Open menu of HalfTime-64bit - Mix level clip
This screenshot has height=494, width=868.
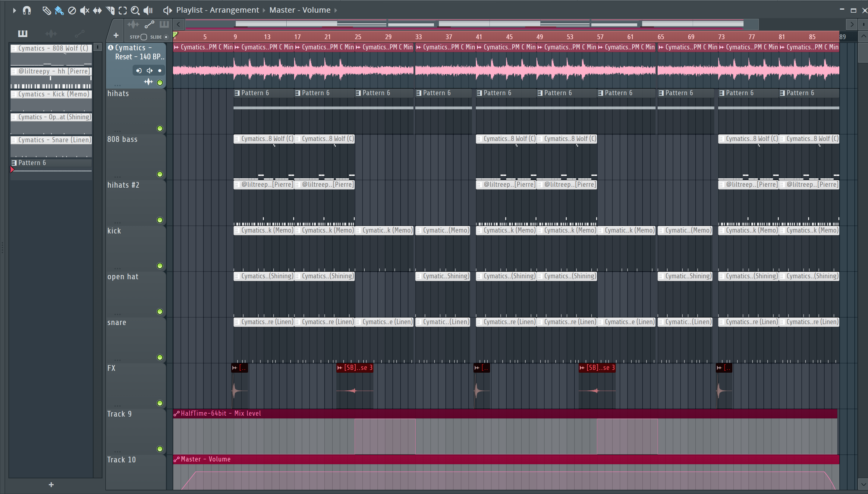click(177, 413)
